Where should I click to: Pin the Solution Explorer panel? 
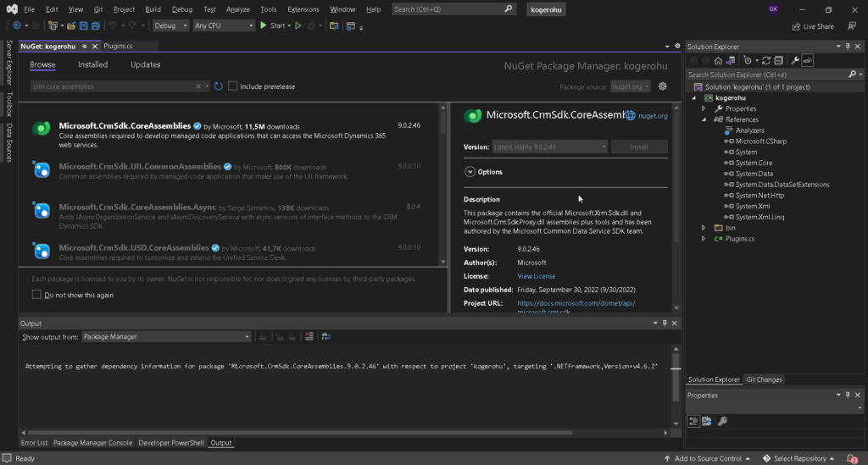click(x=848, y=47)
